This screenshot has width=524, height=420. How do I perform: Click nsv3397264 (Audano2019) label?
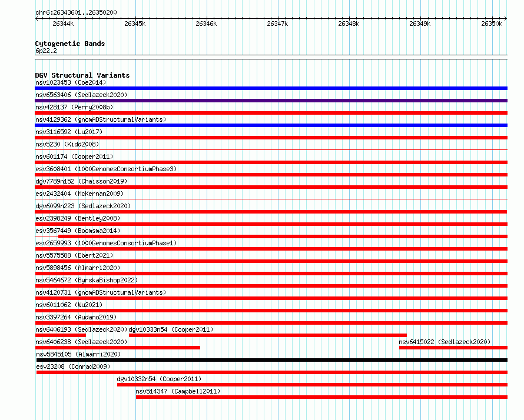click(x=76, y=317)
